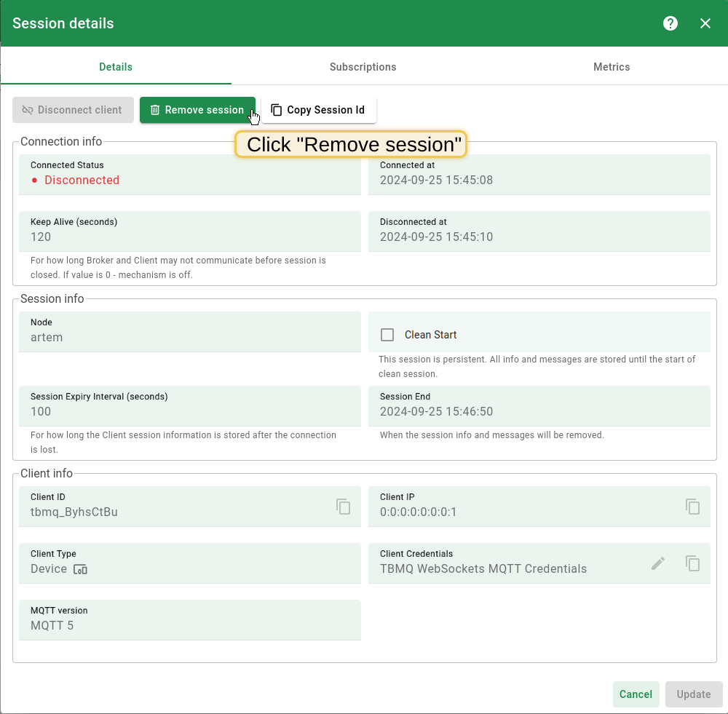Cancel the session details changes

coord(636,694)
